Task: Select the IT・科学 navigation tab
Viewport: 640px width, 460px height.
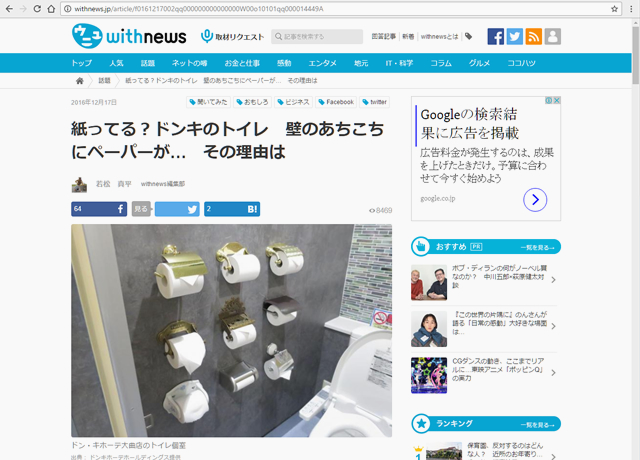Action: [399, 63]
